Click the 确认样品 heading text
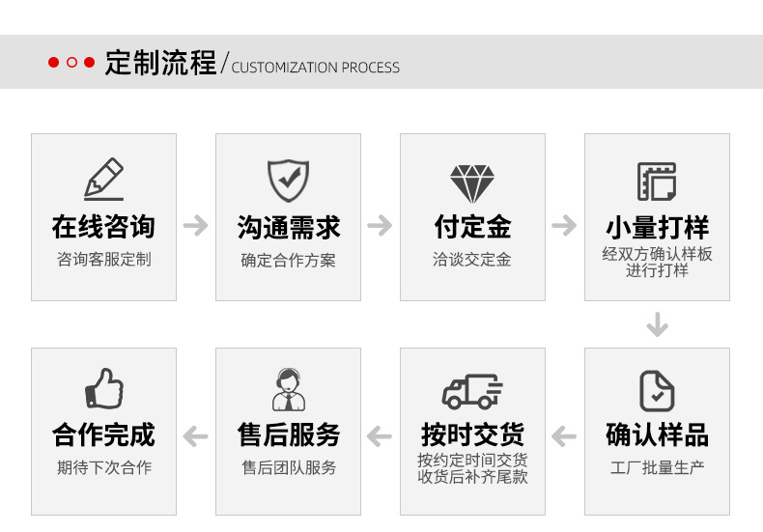The image size is (763, 532). point(657,435)
